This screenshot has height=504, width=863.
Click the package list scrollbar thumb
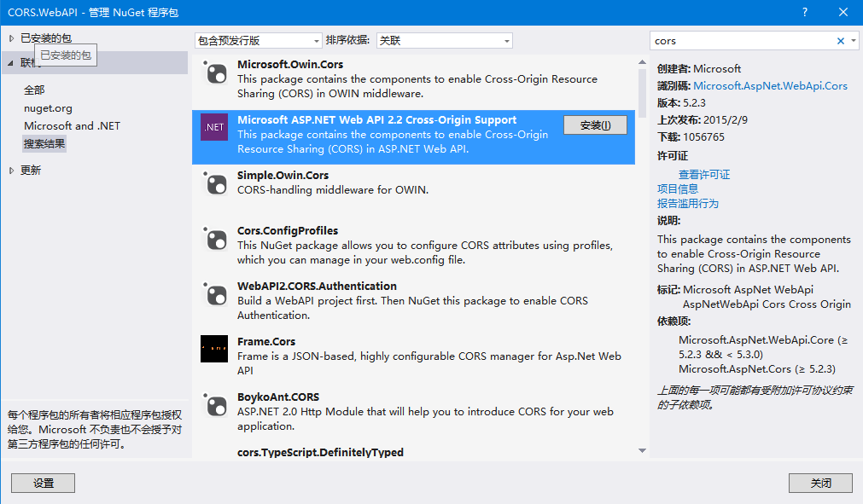pos(642,92)
